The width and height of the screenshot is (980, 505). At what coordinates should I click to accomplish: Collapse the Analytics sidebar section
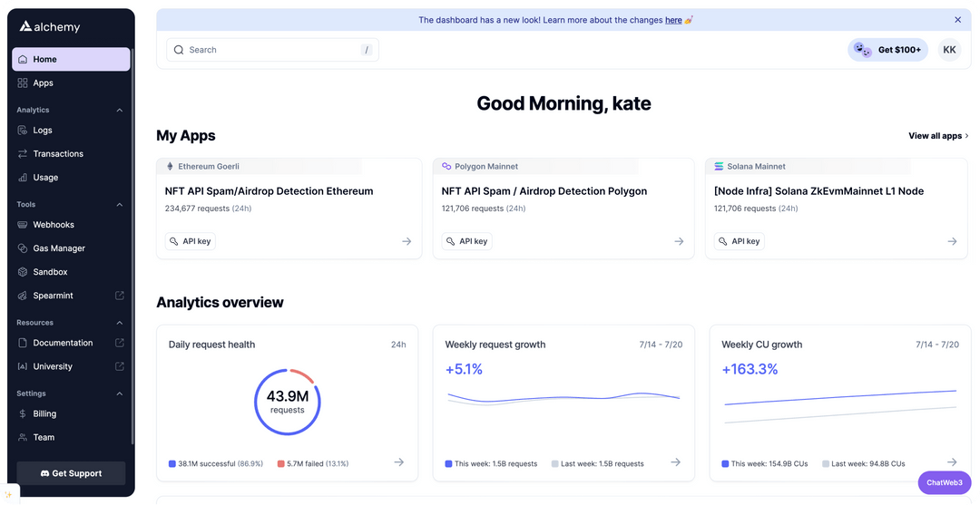(120, 110)
